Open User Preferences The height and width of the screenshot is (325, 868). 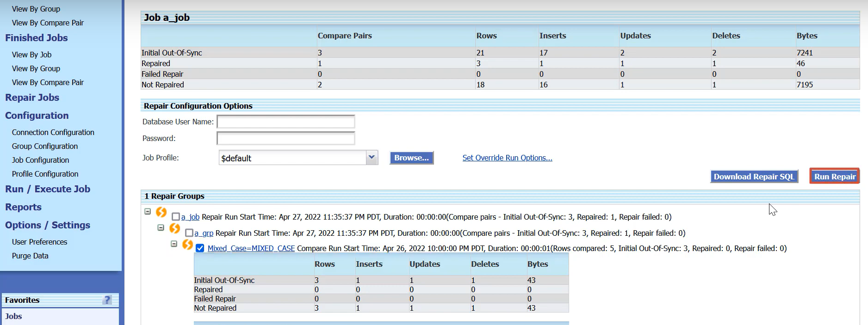click(x=39, y=242)
